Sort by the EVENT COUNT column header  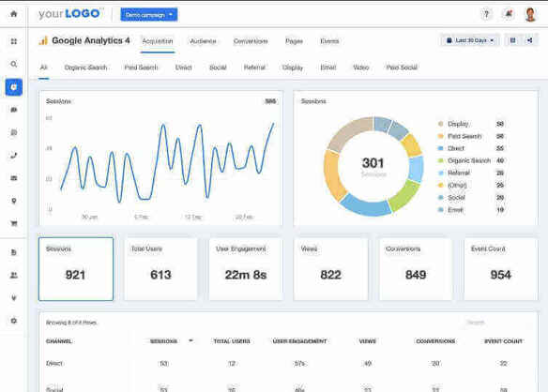click(x=503, y=341)
